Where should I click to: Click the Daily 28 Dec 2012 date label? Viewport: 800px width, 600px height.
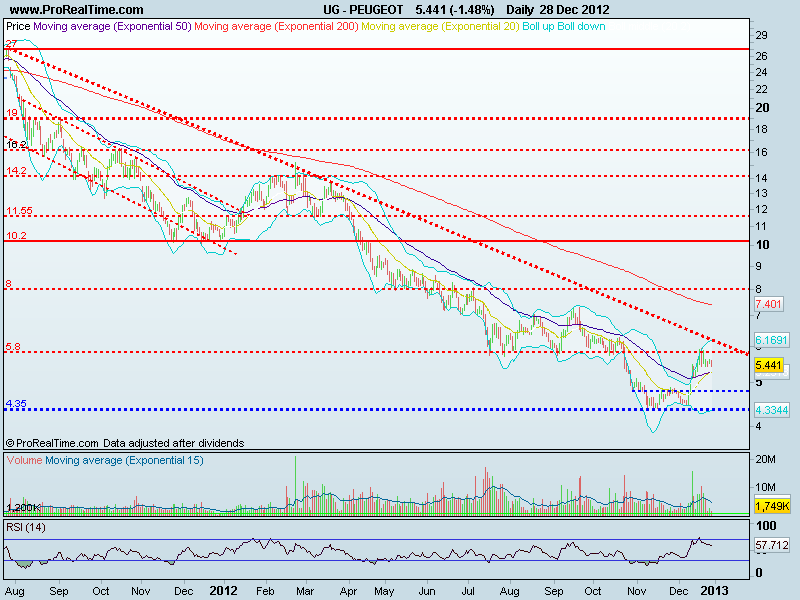point(558,10)
